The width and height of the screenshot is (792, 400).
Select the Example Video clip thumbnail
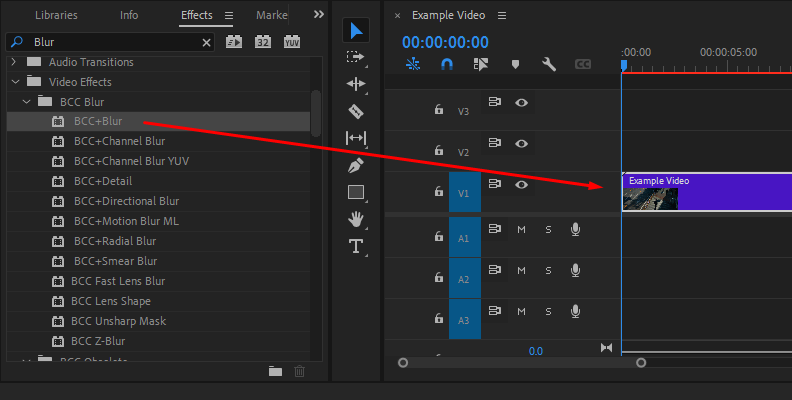tap(650, 198)
